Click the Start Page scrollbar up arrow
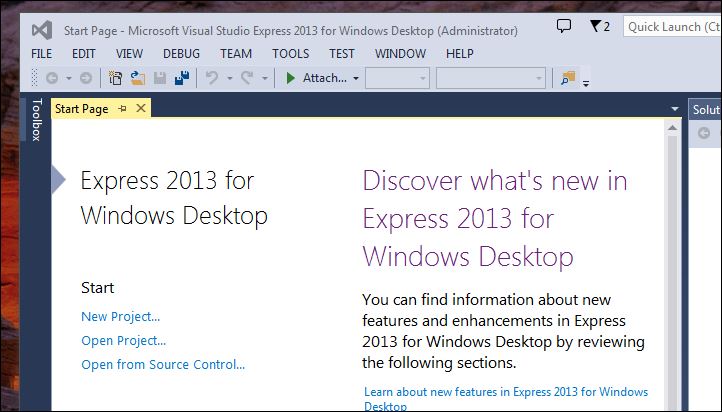This screenshot has width=722, height=412. point(672,128)
